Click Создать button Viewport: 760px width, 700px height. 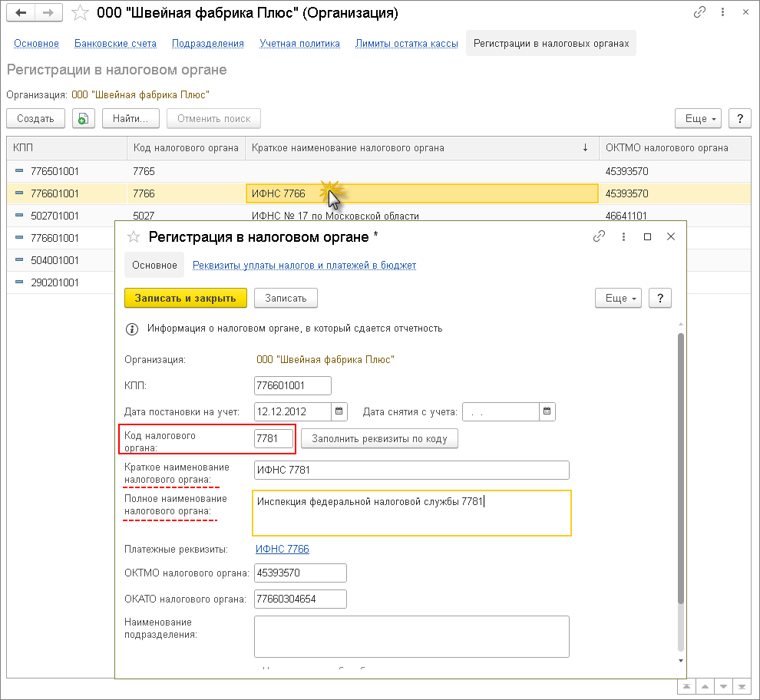[35, 118]
